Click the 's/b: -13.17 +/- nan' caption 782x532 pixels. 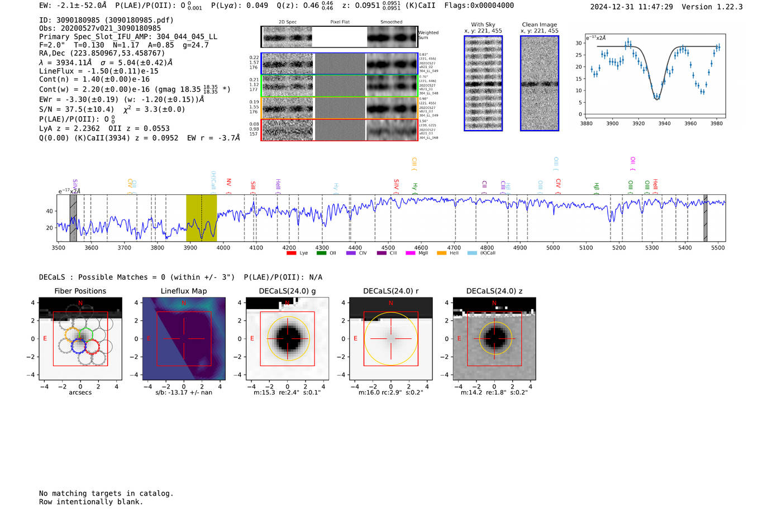(x=184, y=392)
